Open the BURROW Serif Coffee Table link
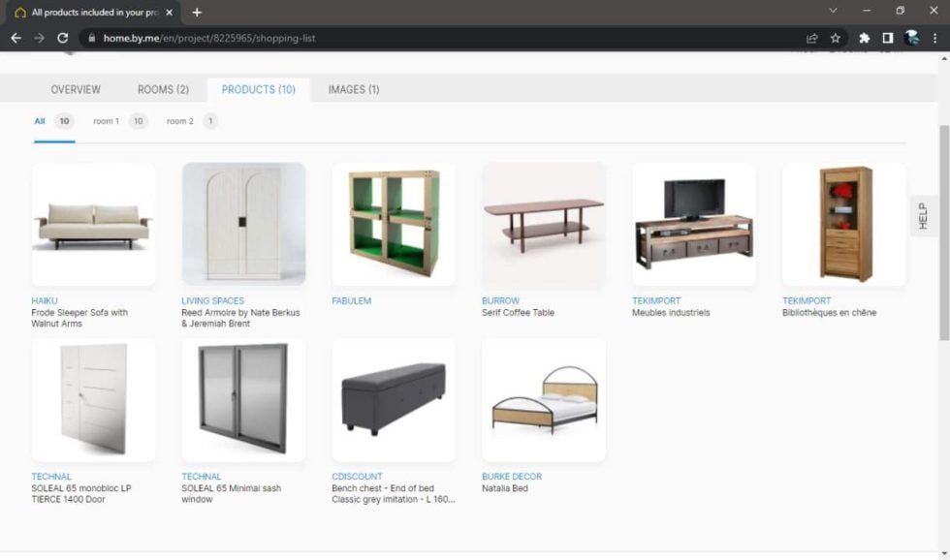This screenshot has width=950, height=560. pos(498,300)
